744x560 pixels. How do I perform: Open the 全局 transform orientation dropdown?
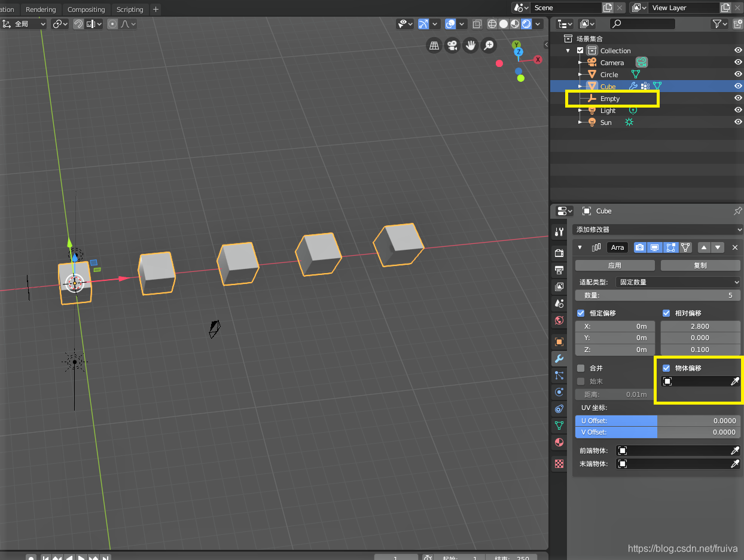tap(23, 24)
